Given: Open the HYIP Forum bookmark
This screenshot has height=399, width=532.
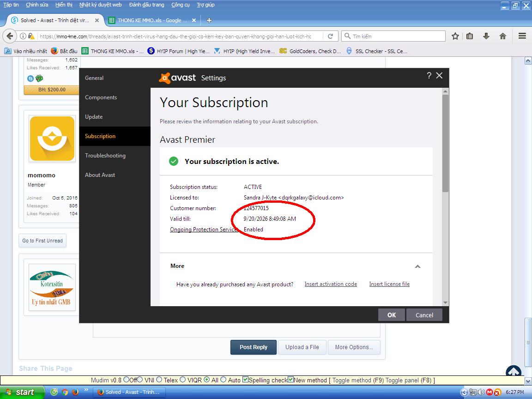Looking at the screenshot, I should tap(179, 51).
